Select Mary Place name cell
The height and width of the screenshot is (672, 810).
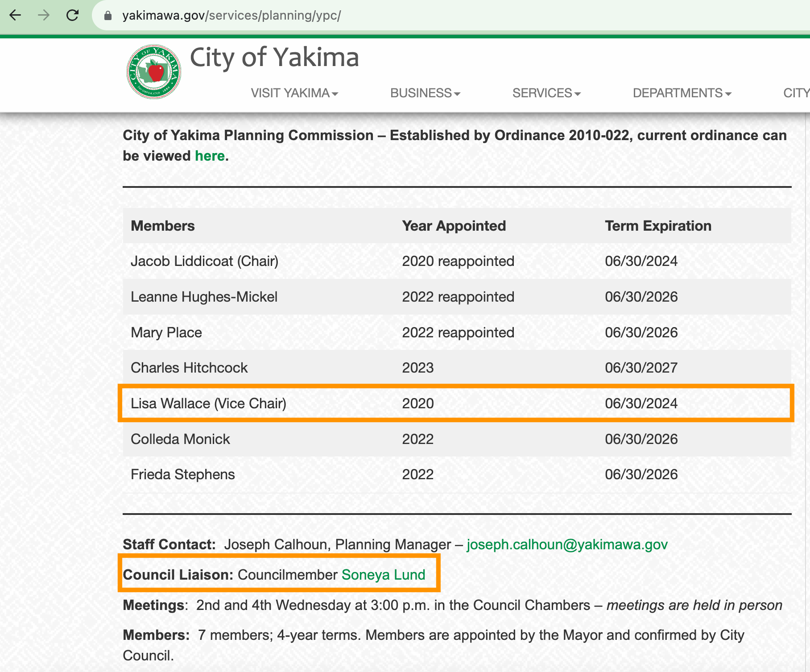coord(166,332)
